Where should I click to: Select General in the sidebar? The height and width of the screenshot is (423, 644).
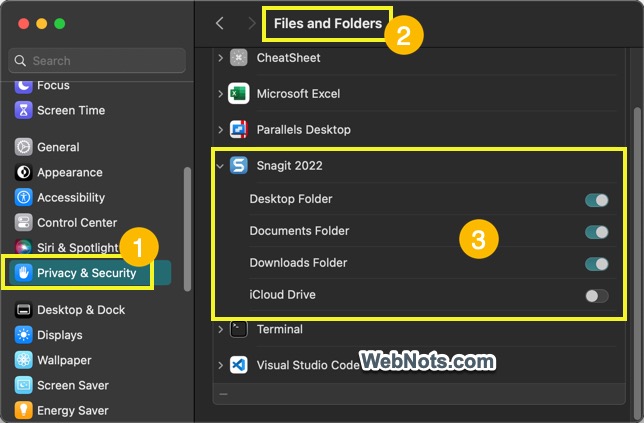(x=58, y=147)
